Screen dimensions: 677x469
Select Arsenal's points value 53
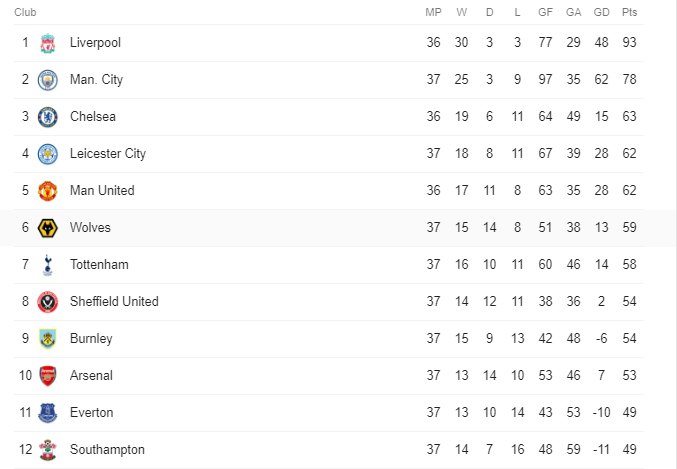[630, 375]
